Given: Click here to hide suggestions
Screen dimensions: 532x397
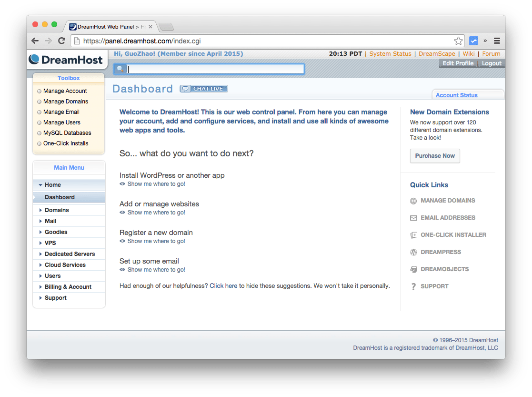Looking at the screenshot, I should click(223, 285).
